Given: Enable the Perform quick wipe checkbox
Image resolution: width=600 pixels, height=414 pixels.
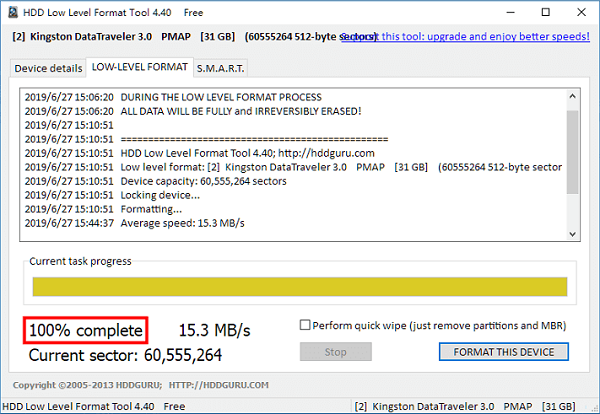Looking at the screenshot, I should (305, 325).
